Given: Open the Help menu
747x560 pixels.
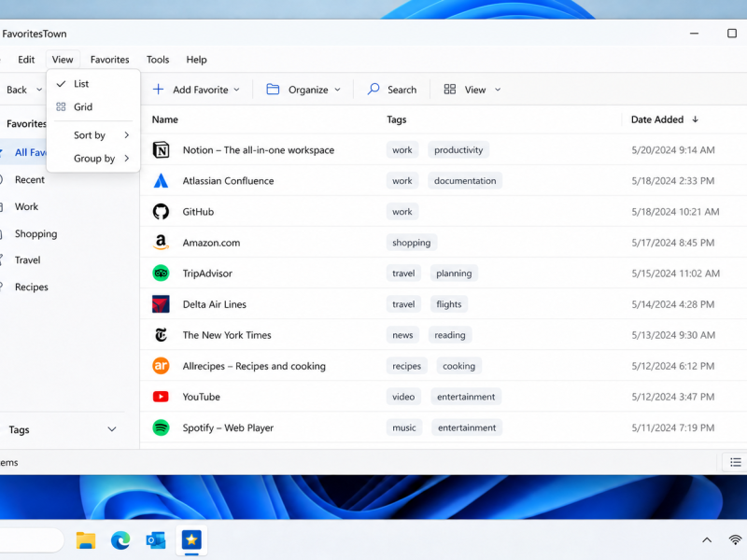Looking at the screenshot, I should click(x=196, y=60).
